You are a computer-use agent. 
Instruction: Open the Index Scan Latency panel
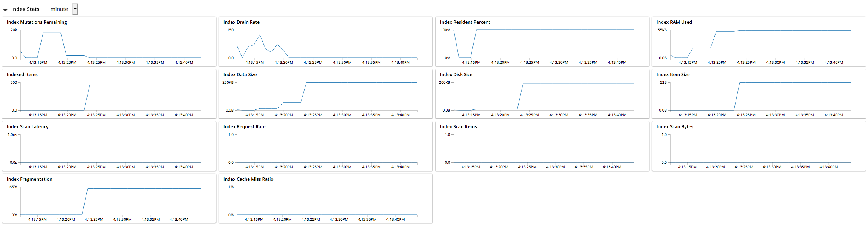pyautogui.click(x=109, y=148)
